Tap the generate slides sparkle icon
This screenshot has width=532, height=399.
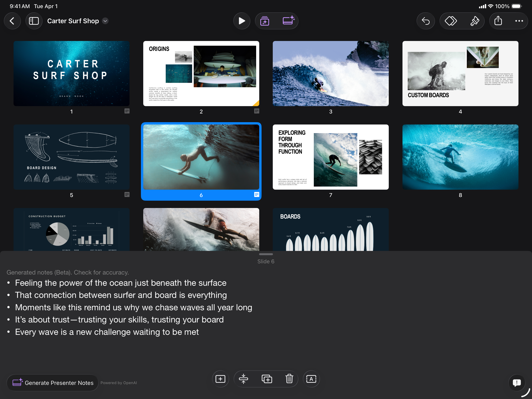click(265, 21)
